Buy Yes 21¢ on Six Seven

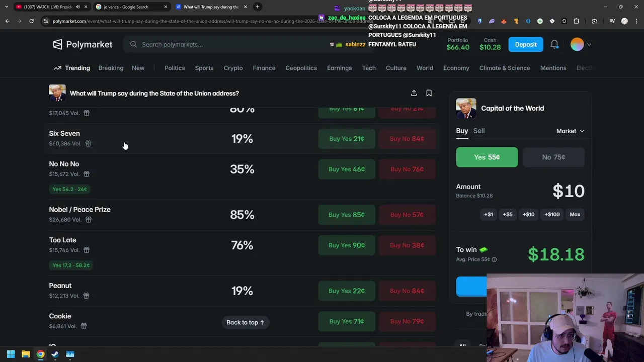pos(347,139)
